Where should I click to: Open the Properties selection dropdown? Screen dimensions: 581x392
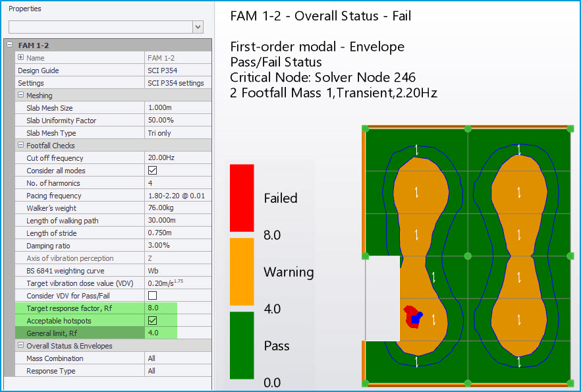click(198, 26)
